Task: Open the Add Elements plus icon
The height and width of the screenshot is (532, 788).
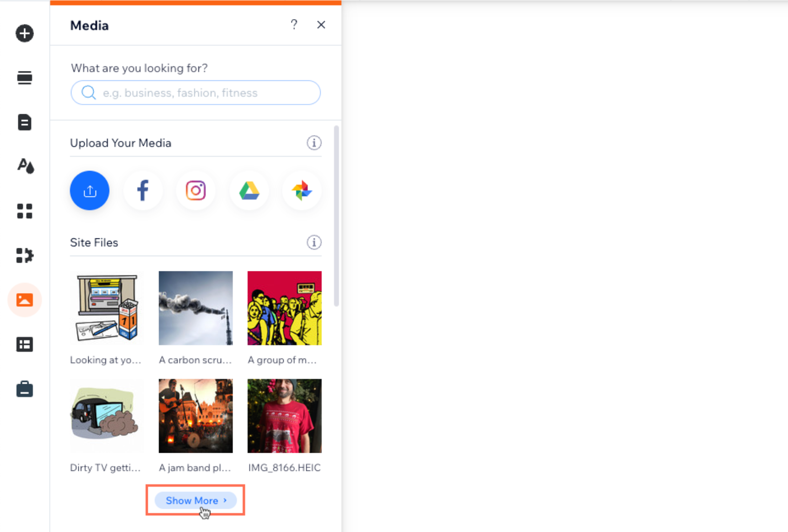Action: (x=25, y=33)
